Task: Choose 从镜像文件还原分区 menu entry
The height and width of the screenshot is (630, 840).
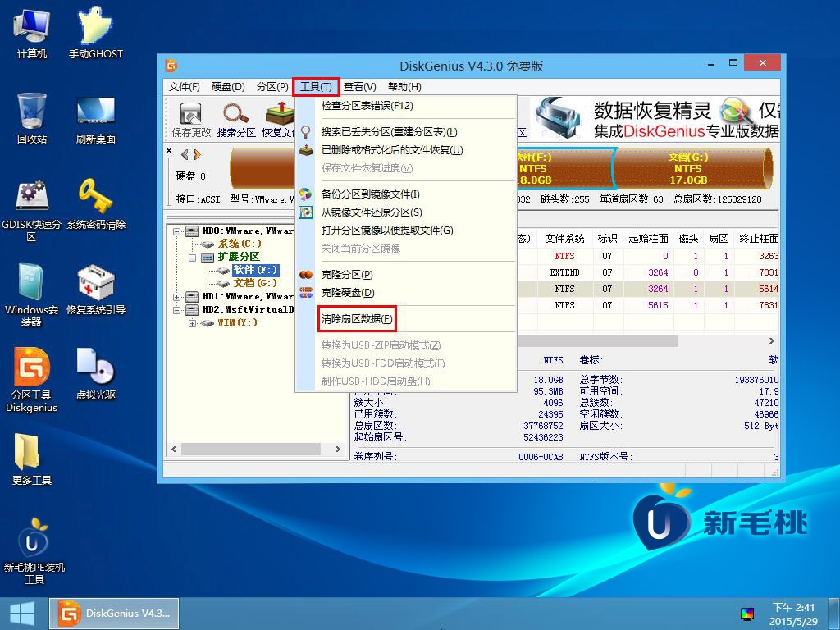Action: pyautogui.click(x=406, y=212)
